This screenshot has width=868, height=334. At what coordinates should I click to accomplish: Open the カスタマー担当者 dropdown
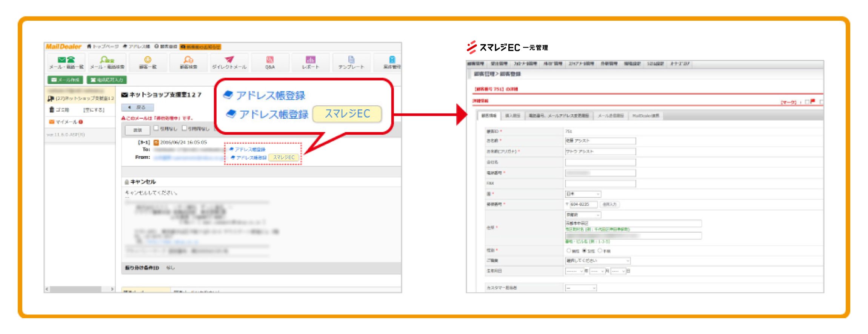pos(581,288)
